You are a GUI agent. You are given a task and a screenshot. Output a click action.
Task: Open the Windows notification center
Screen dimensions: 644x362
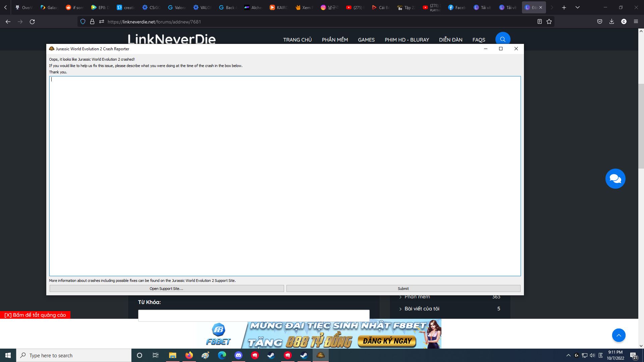[x=634, y=355]
